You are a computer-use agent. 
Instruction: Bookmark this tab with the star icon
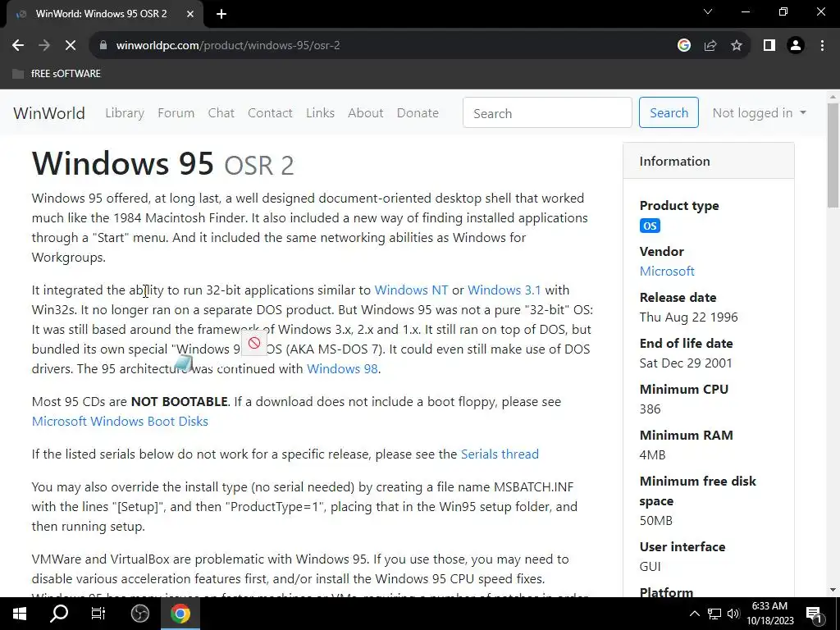(737, 46)
